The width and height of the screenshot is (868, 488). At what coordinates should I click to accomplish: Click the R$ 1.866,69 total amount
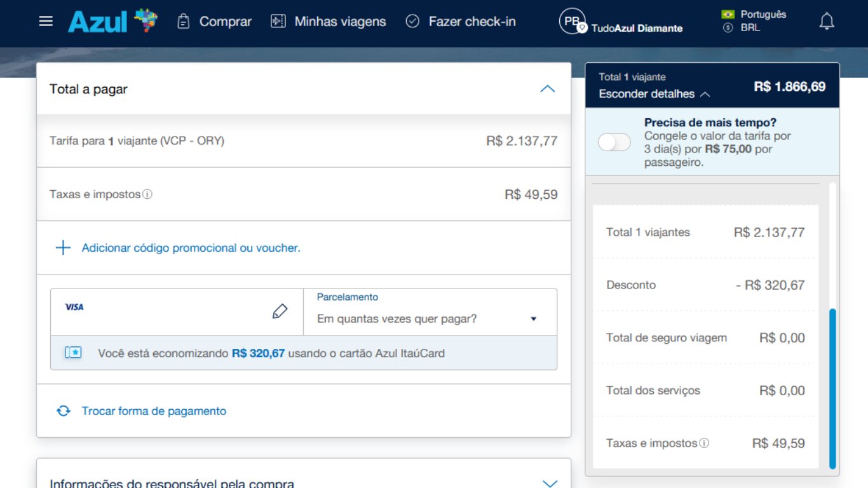click(790, 86)
